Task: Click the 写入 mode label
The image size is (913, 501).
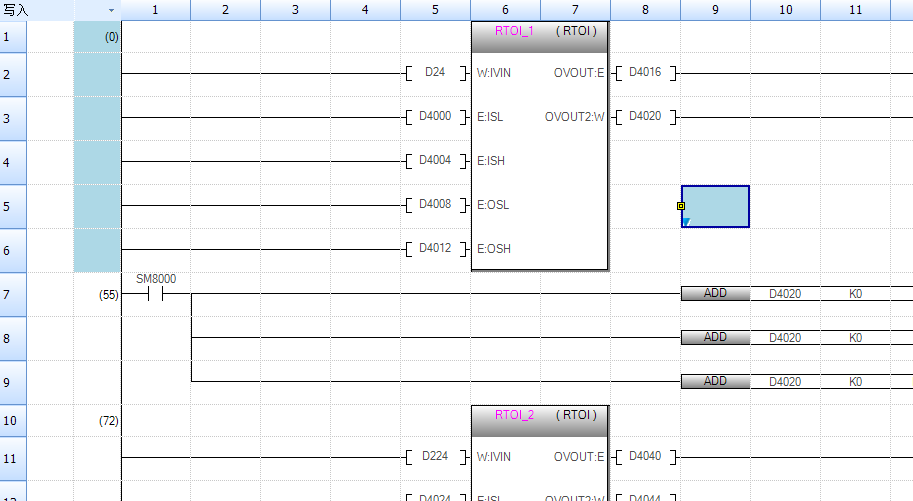Action: (16, 10)
